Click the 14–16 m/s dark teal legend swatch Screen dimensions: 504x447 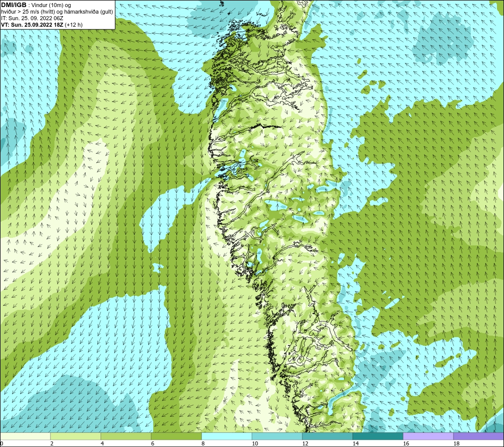tap(377, 436)
